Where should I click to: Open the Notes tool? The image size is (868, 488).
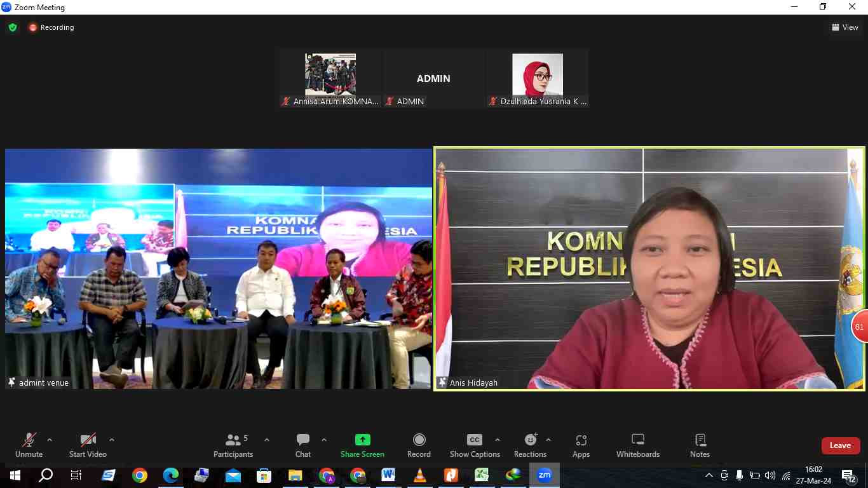pyautogui.click(x=700, y=445)
